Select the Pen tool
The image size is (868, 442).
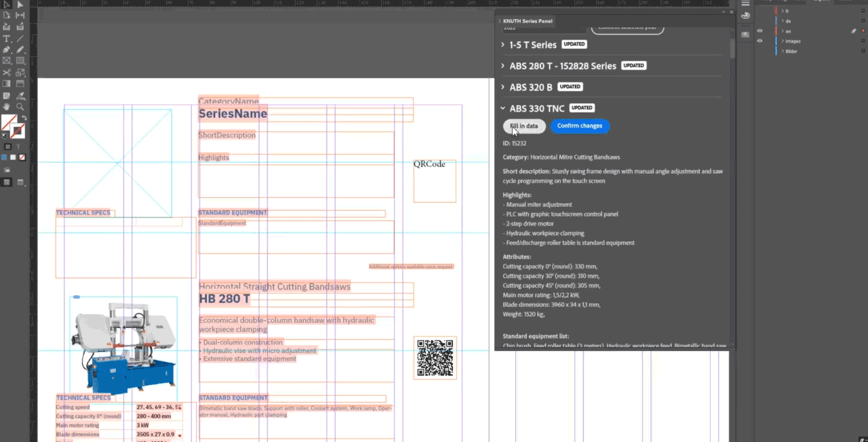click(x=6, y=49)
